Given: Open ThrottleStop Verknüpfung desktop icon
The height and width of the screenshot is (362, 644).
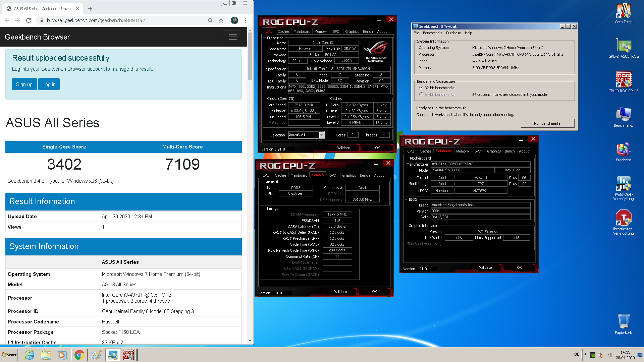Looking at the screenshot, I should click(623, 223).
